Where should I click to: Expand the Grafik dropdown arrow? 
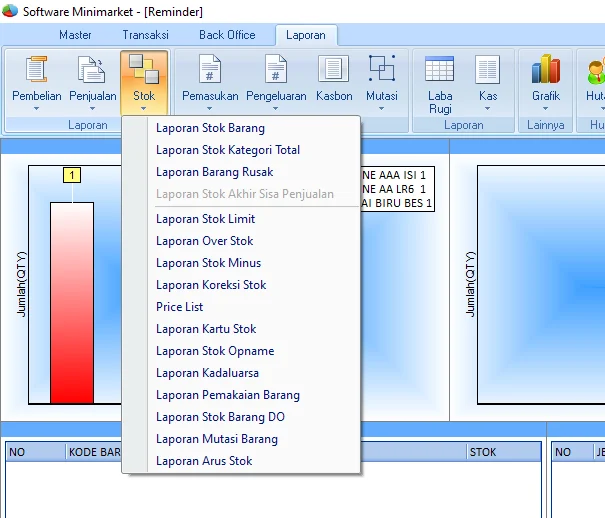(545, 109)
